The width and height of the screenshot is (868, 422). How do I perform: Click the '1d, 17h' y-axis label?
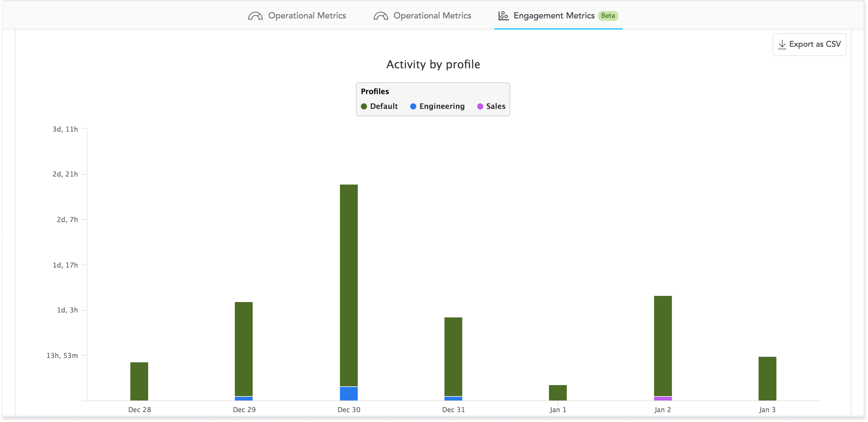coord(65,265)
